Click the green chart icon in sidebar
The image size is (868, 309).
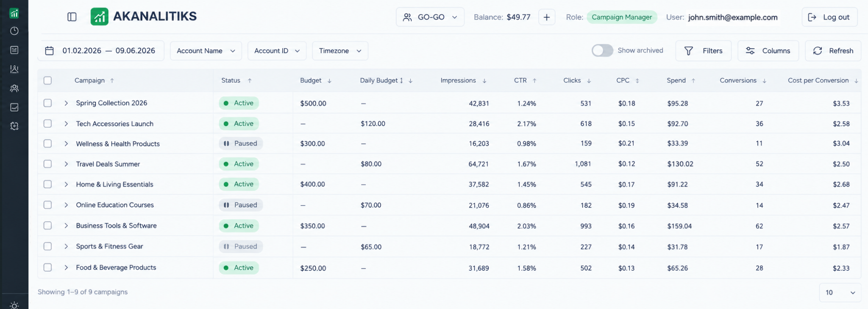pos(14,13)
